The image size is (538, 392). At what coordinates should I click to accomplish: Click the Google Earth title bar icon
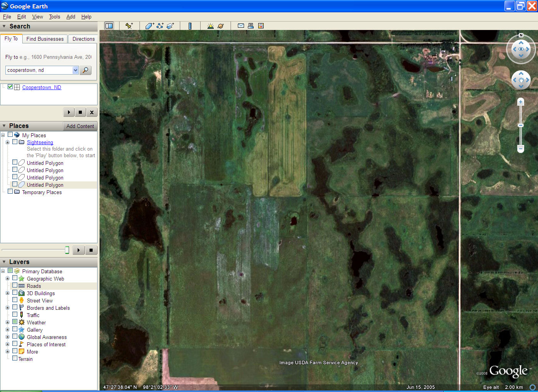[x=5, y=6]
